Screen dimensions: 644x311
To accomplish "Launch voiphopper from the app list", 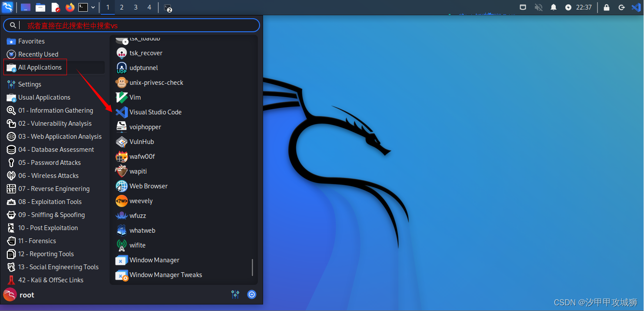I will coord(182,127).
